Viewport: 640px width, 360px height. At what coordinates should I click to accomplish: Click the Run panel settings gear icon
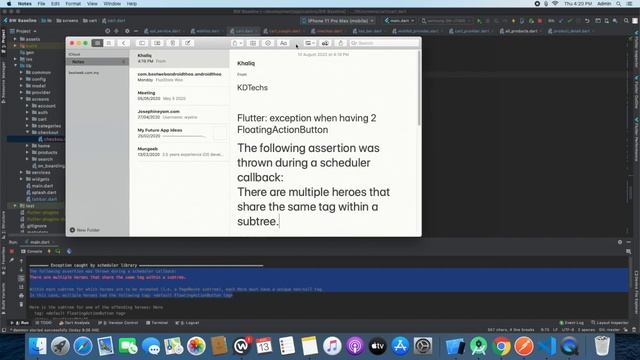pyautogui.click(x=620, y=242)
